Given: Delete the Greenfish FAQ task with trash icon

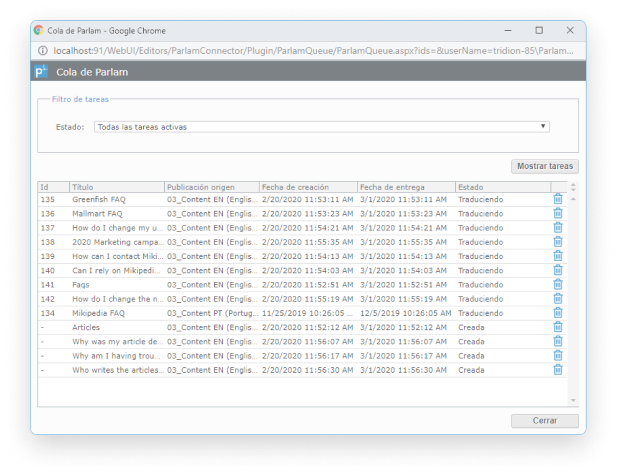Looking at the screenshot, I should [557, 200].
